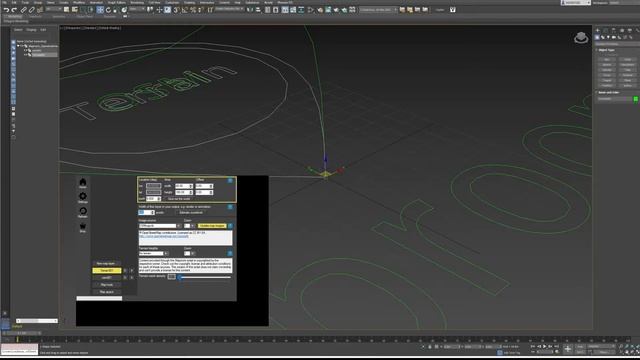Redo the last undone action
Screen dimensions: 640x360
[14, 10]
